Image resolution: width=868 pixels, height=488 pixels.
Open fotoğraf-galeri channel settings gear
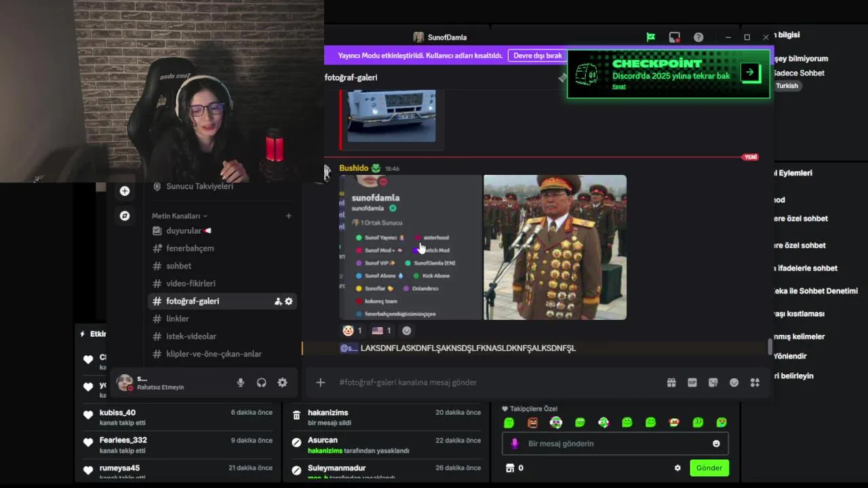point(289,301)
